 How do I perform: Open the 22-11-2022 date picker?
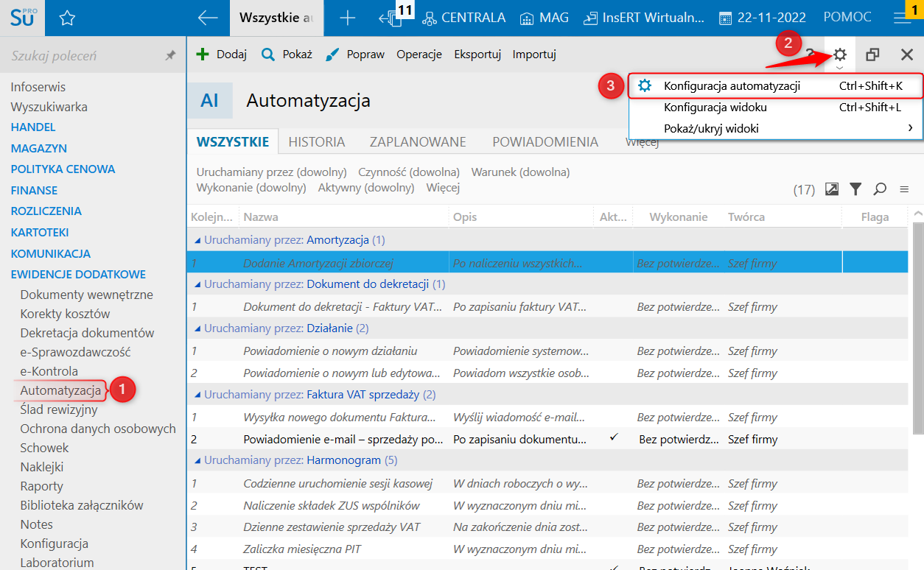[x=762, y=18]
